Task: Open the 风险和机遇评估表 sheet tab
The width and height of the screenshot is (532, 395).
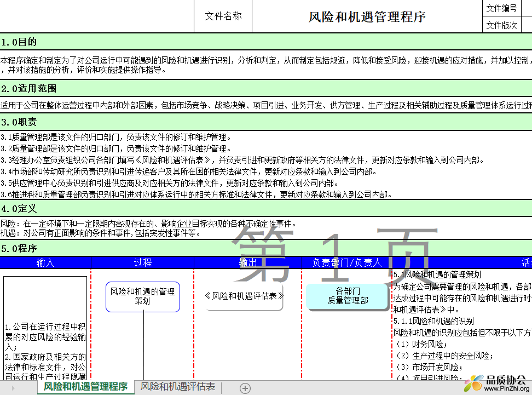Action: coord(178,387)
